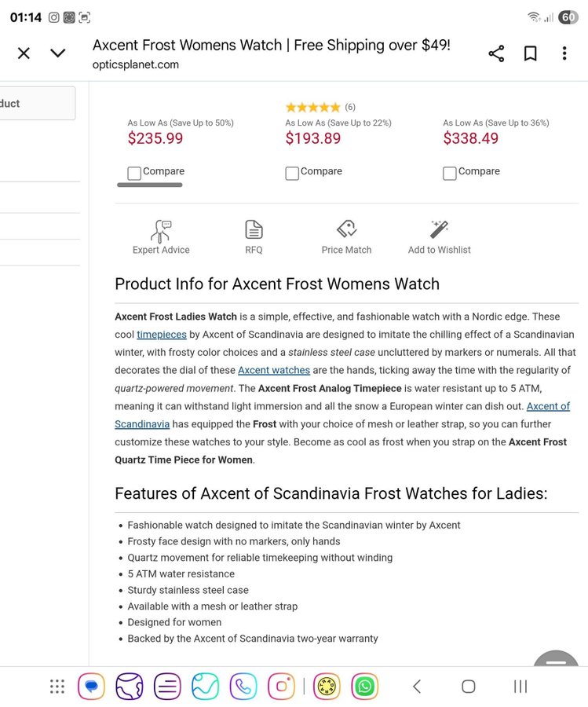Image resolution: width=588 pixels, height=707 pixels.
Task: Close the in-app browser with the X
Action: point(24,53)
